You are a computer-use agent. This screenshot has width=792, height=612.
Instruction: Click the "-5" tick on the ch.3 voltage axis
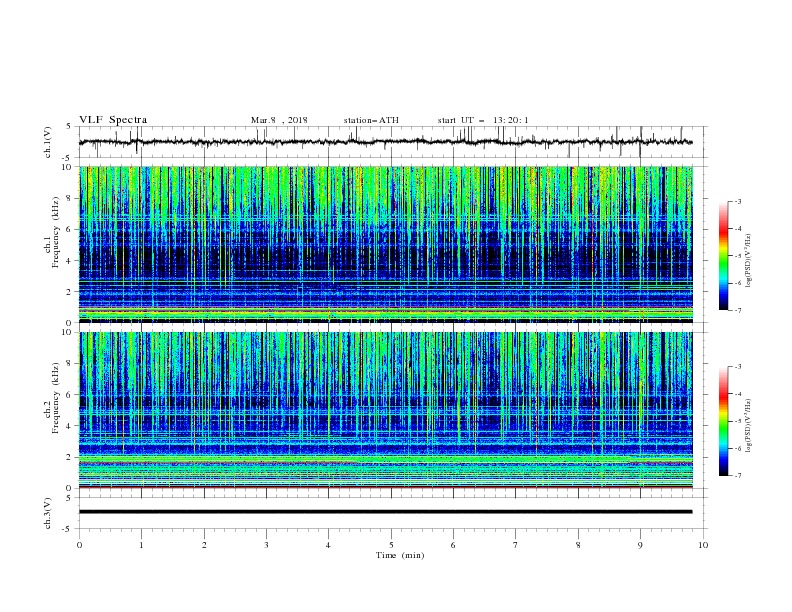68,529
